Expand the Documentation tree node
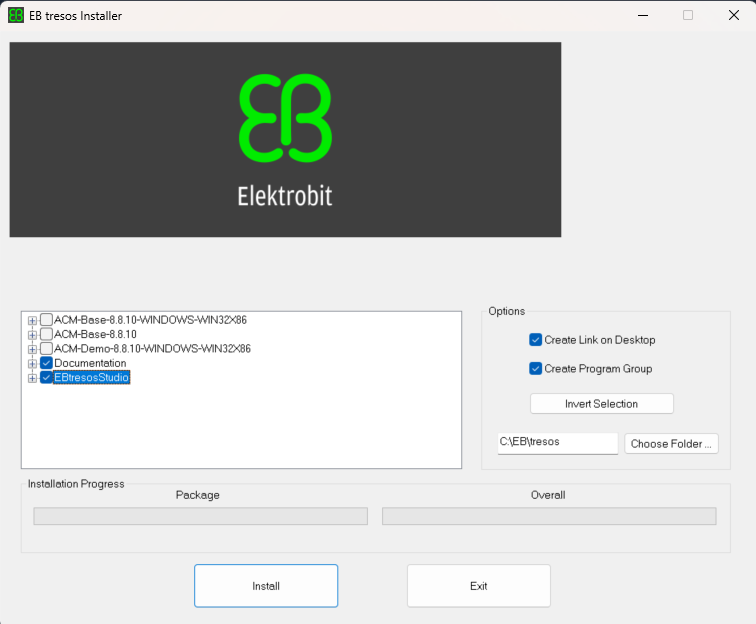This screenshot has width=756, height=624. (x=32, y=364)
